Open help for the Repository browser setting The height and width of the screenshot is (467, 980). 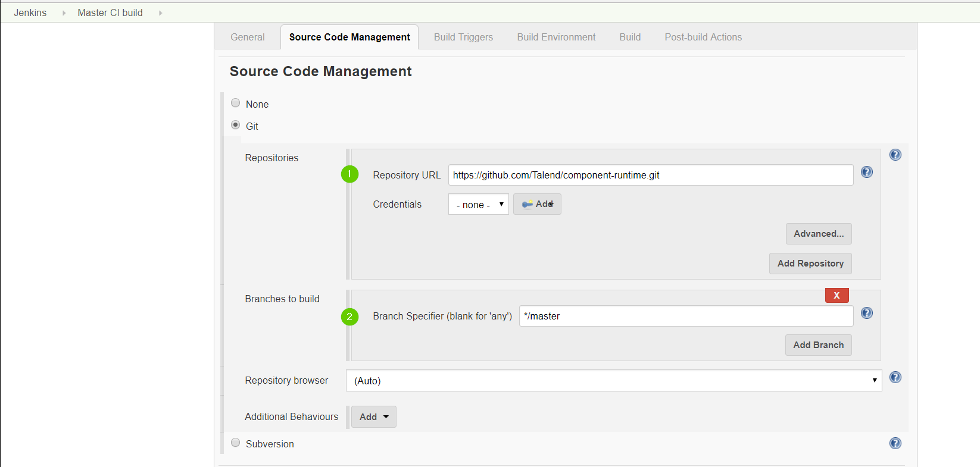[x=895, y=377]
